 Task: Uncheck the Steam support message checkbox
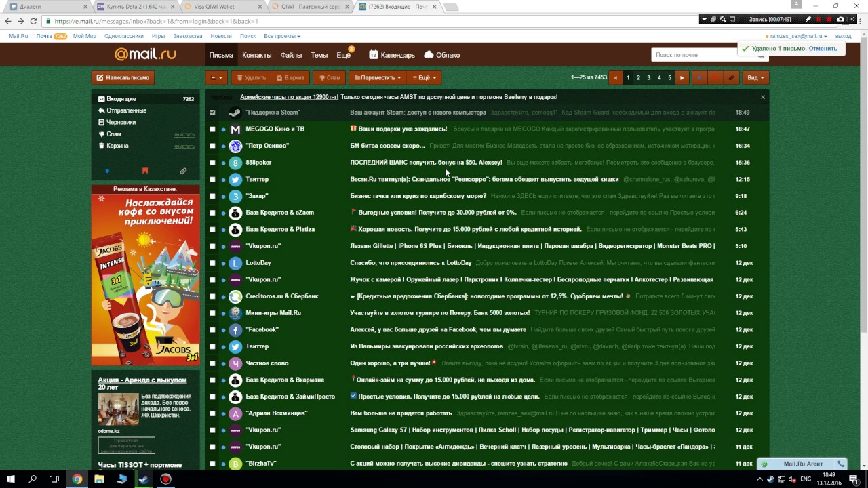[x=212, y=113]
